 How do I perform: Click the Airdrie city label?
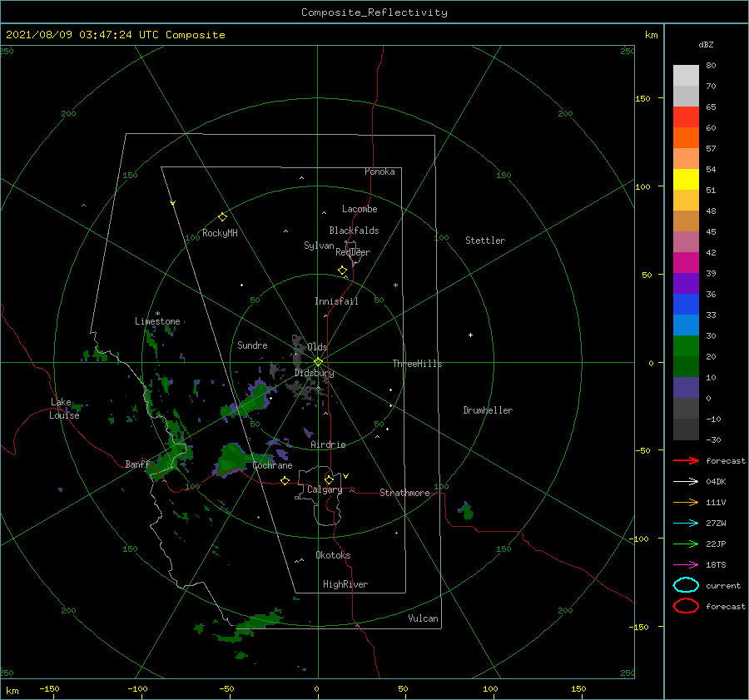(328, 444)
